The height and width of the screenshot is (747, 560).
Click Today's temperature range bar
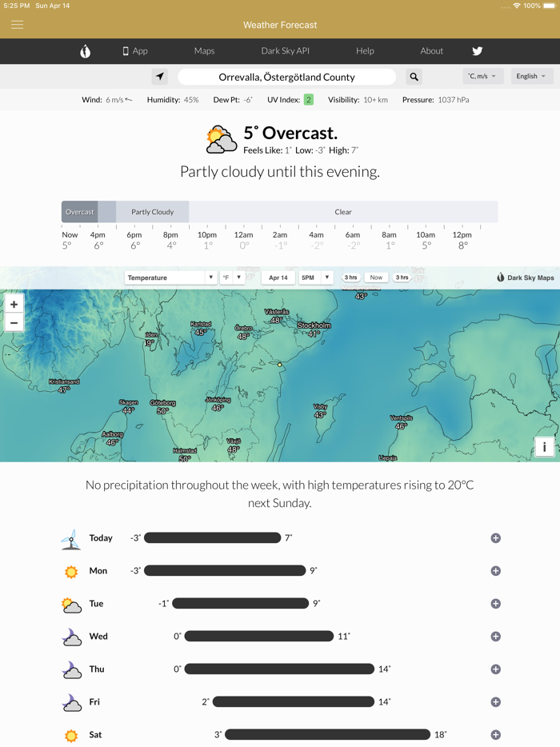click(213, 538)
